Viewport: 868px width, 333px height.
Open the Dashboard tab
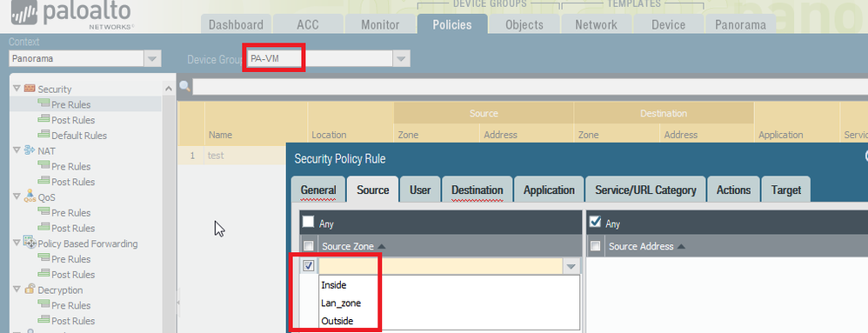[x=236, y=24]
